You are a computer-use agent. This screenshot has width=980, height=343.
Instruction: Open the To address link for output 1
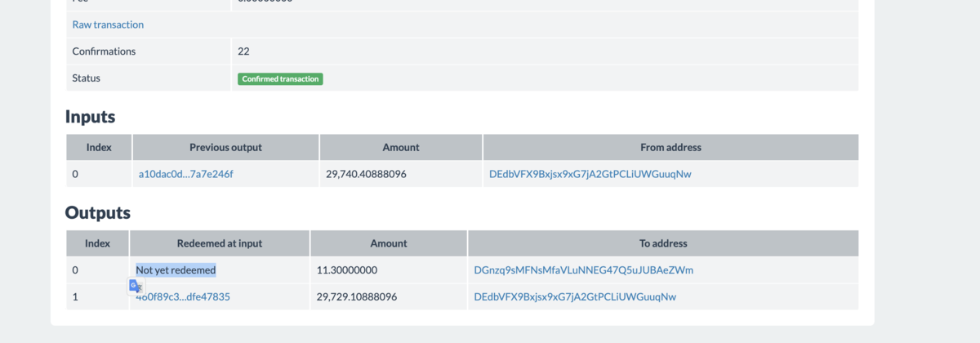pos(574,296)
